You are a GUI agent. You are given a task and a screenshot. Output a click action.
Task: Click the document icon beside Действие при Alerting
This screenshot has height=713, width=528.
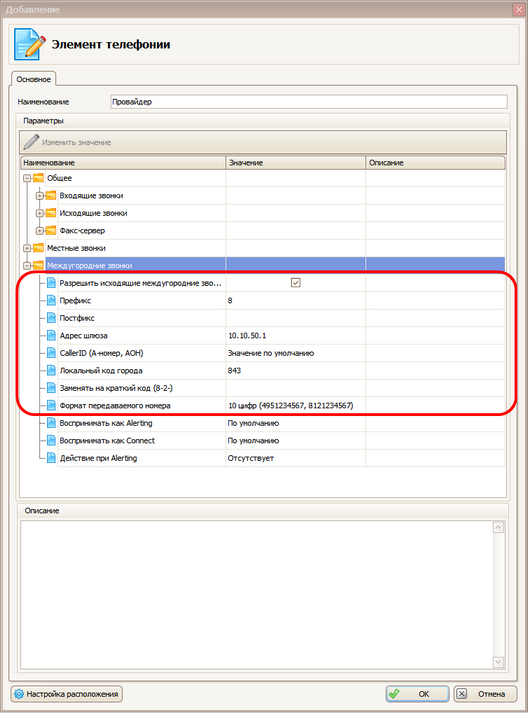pos(51,458)
